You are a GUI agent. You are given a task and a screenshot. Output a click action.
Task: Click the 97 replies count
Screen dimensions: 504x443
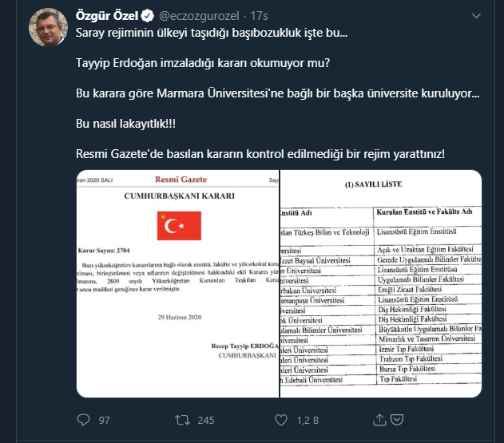pos(105,420)
